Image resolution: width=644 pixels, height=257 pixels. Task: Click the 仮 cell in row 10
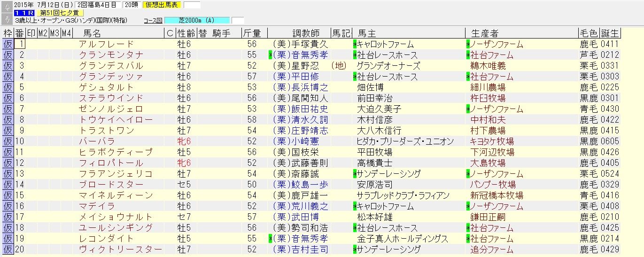pos(8,141)
